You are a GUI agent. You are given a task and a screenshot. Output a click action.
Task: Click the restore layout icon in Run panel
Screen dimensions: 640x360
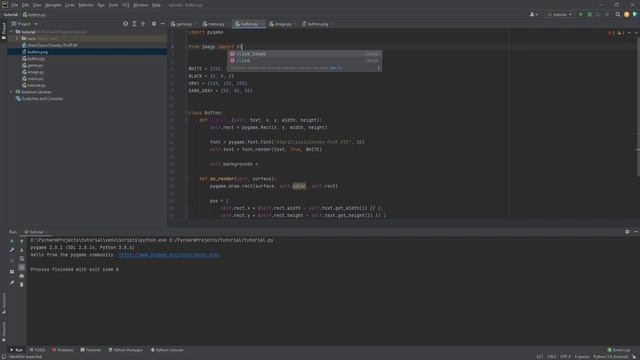(12, 271)
